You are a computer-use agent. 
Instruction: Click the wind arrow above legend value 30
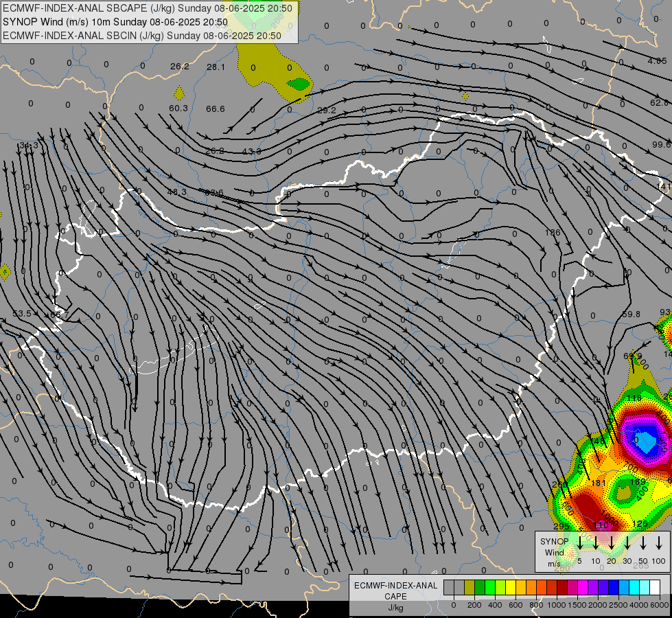[x=627, y=543]
